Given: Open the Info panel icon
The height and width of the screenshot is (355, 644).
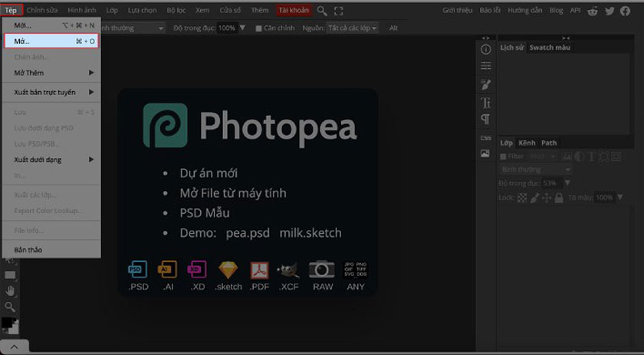Looking at the screenshot, I should click(485, 50).
